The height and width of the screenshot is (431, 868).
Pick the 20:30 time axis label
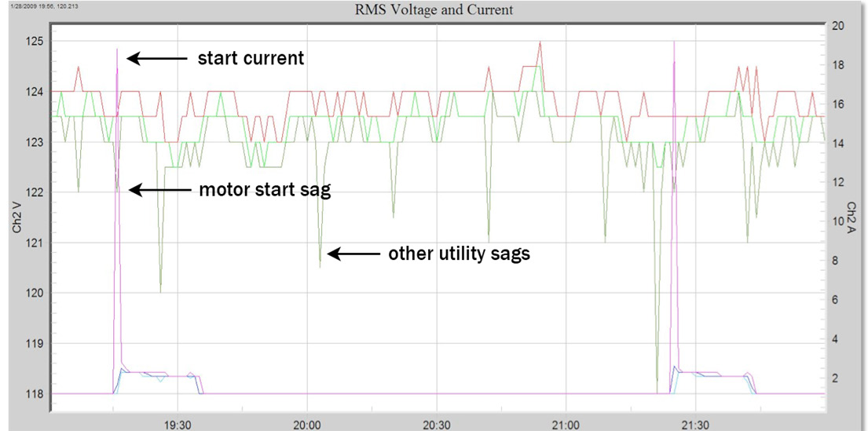pyautogui.click(x=437, y=426)
